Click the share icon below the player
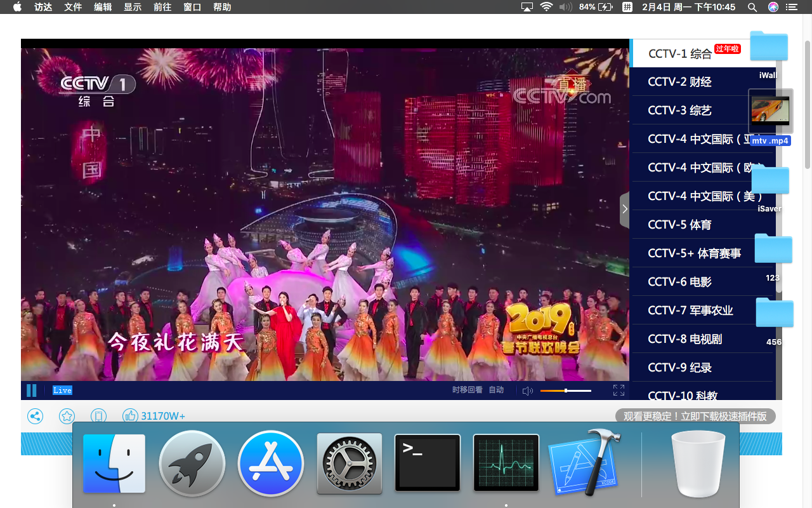Screen dimensions: 812x508 tap(35, 417)
